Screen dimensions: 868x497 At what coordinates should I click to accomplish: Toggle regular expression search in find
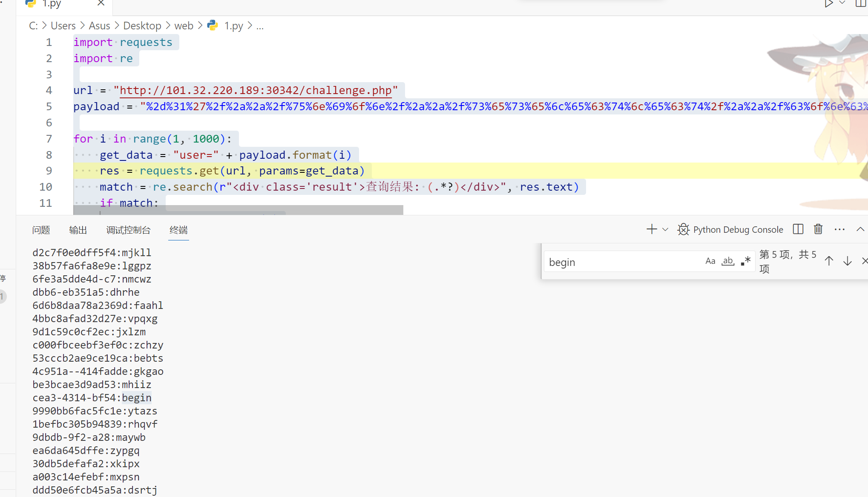pos(746,261)
